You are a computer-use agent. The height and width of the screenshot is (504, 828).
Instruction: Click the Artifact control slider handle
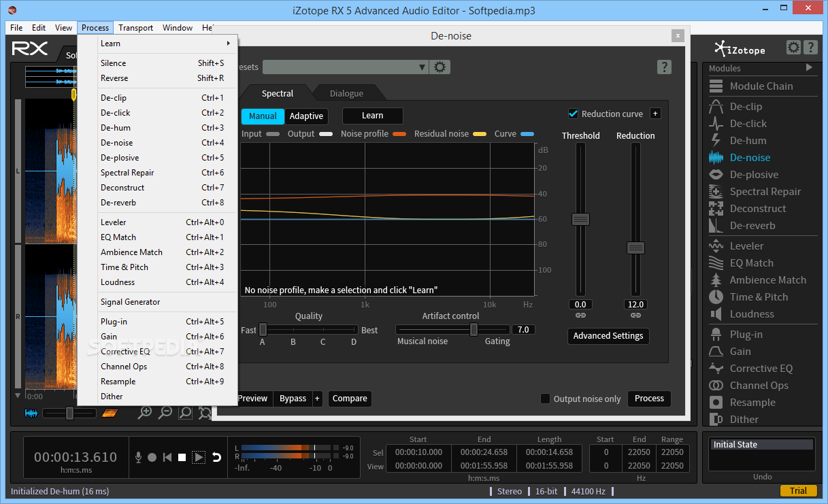474,330
